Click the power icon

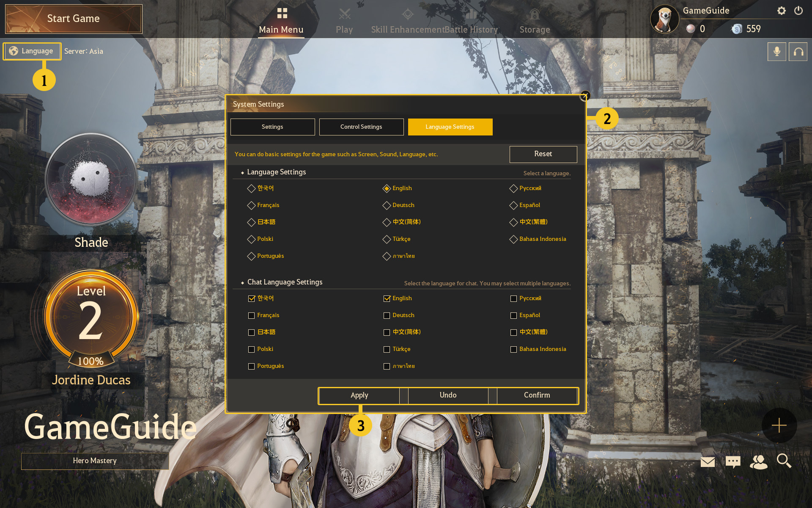798,11
